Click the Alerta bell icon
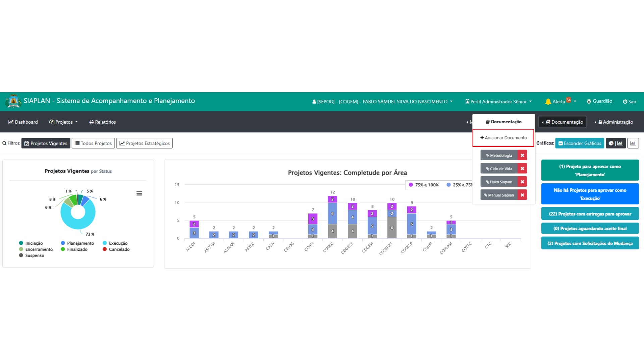Image resolution: width=644 pixels, height=362 pixels. point(548,102)
